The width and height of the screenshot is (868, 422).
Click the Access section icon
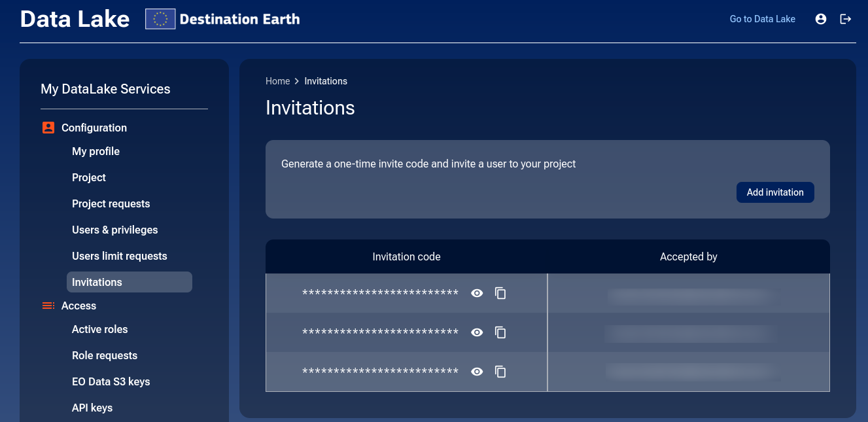pyautogui.click(x=48, y=306)
